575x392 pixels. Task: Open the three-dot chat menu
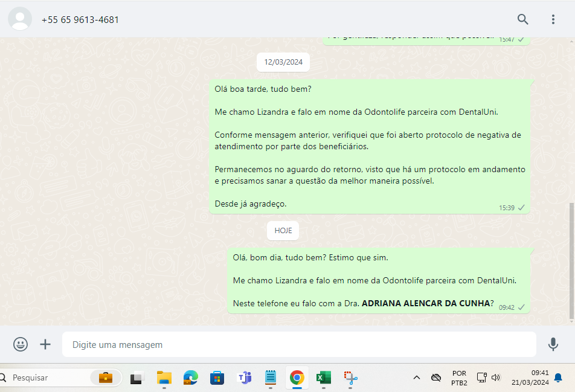[553, 19]
